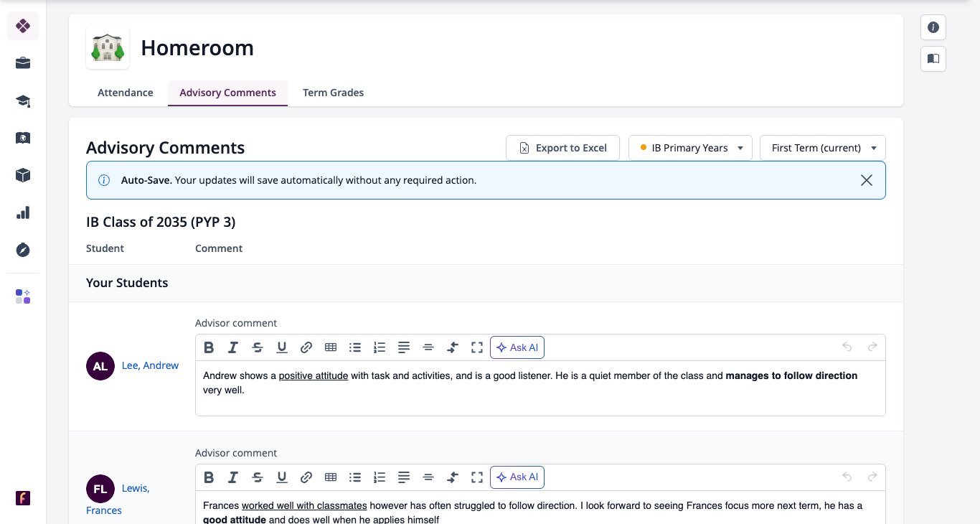Open the compass icon in left sidebar
This screenshot has width=980, height=524.
23,250
